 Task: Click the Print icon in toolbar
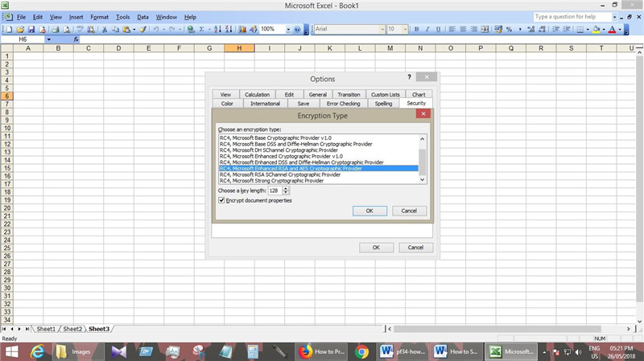(55, 29)
